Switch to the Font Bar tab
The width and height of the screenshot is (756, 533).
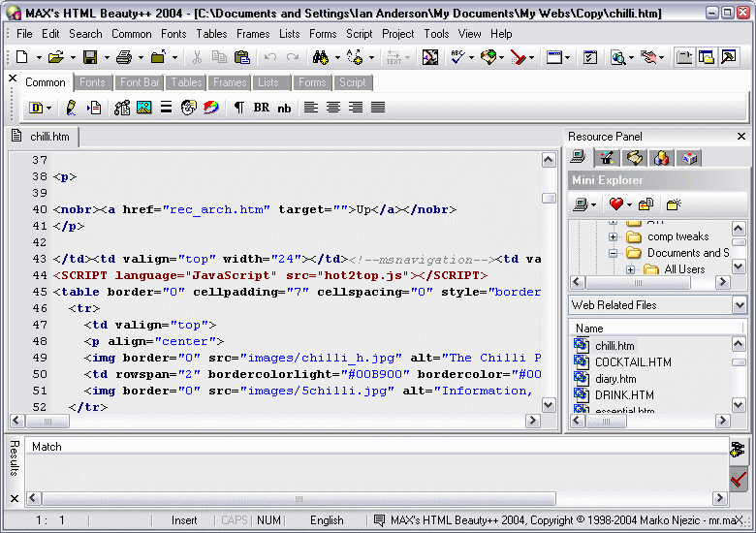(x=139, y=82)
